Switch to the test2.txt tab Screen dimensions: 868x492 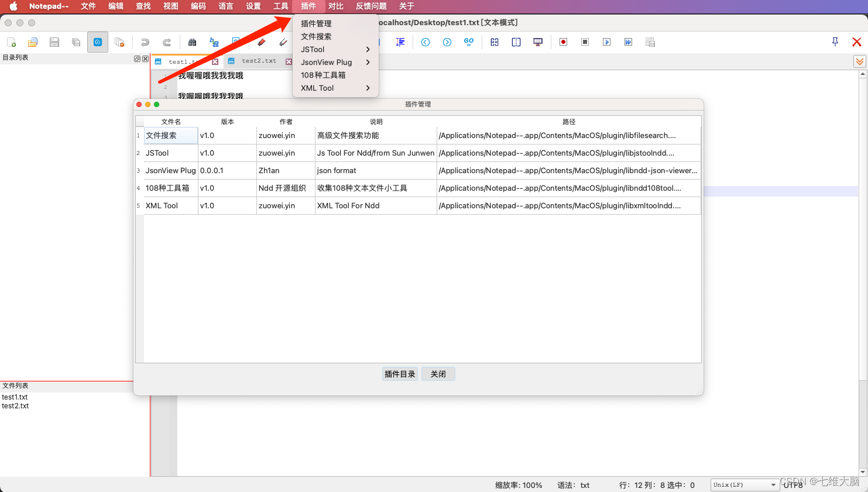(x=259, y=61)
